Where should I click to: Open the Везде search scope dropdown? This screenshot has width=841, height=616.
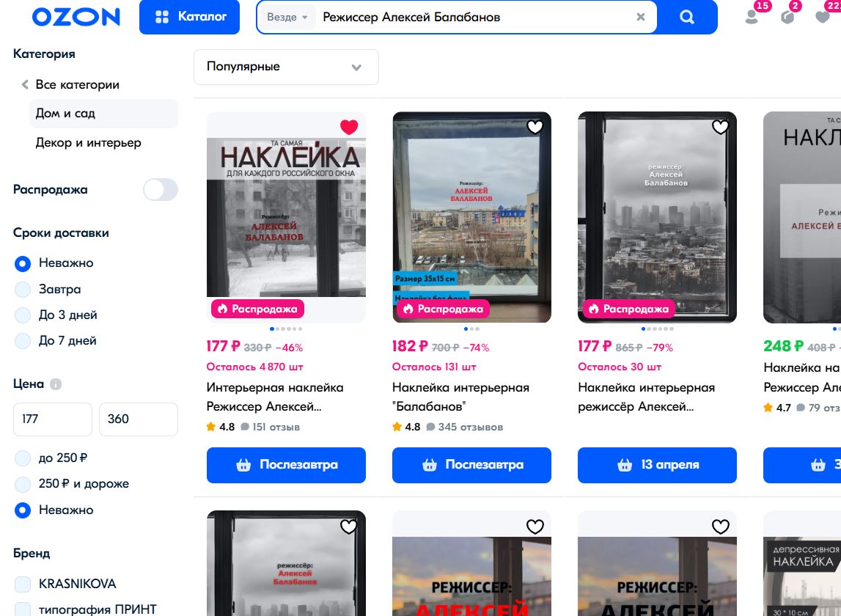pyautogui.click(x=287, y=17)
